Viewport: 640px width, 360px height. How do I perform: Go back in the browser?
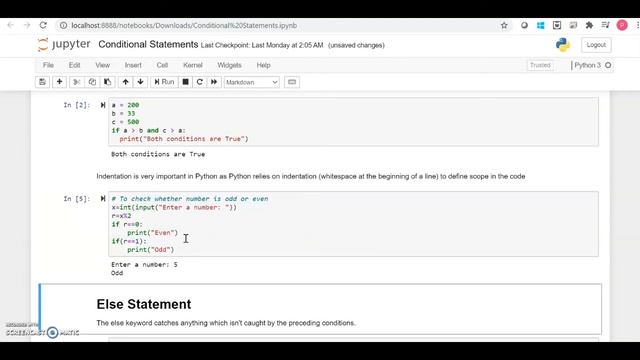(x=11, y=25)
